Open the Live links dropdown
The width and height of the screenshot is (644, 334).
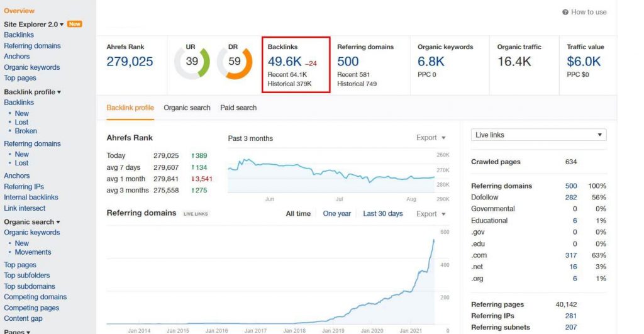538,135
